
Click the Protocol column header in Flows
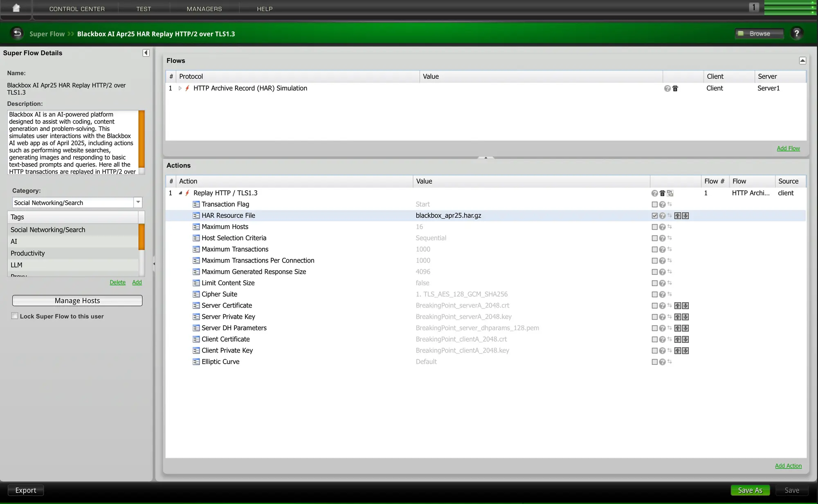(x=298, y=76)
